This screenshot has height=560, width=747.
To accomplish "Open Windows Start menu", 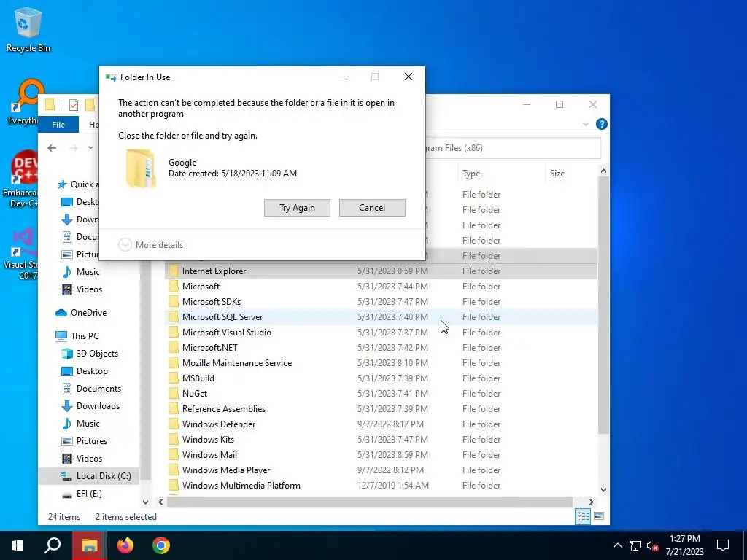I will tap(18, 545).
